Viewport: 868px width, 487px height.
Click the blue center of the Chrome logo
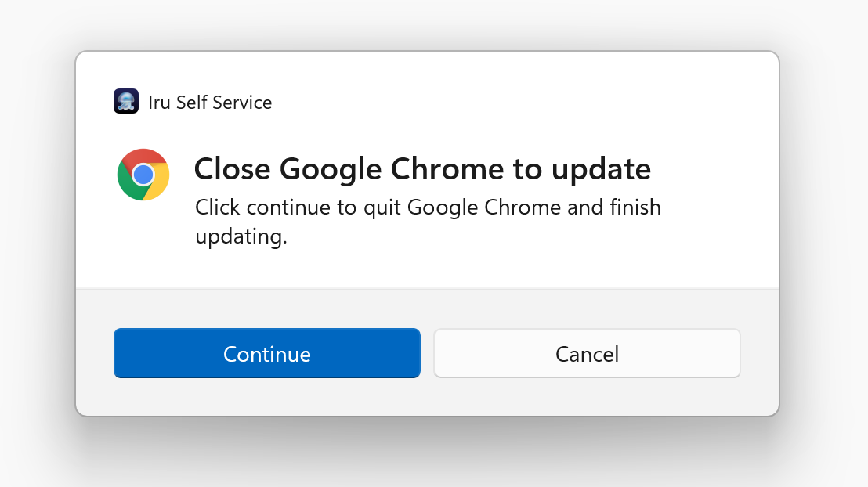pyautogui.click(x=143, y=175)
